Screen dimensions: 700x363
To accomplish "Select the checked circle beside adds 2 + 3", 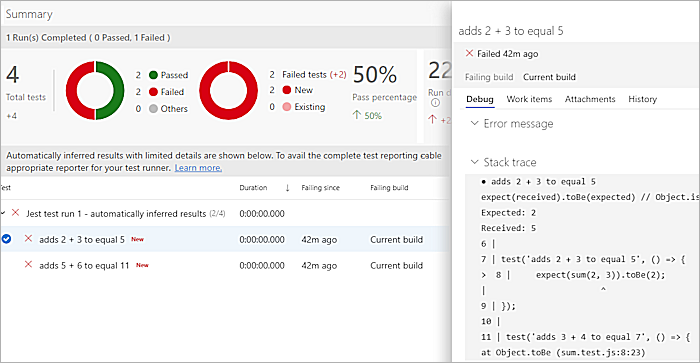I will (6, 239).
